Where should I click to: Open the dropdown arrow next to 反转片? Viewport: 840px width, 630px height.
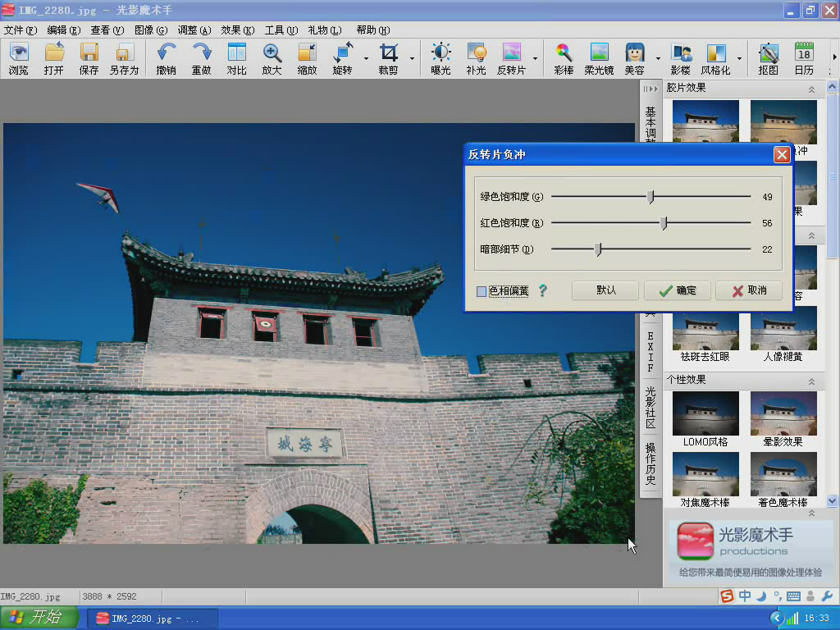click(535, 58)
